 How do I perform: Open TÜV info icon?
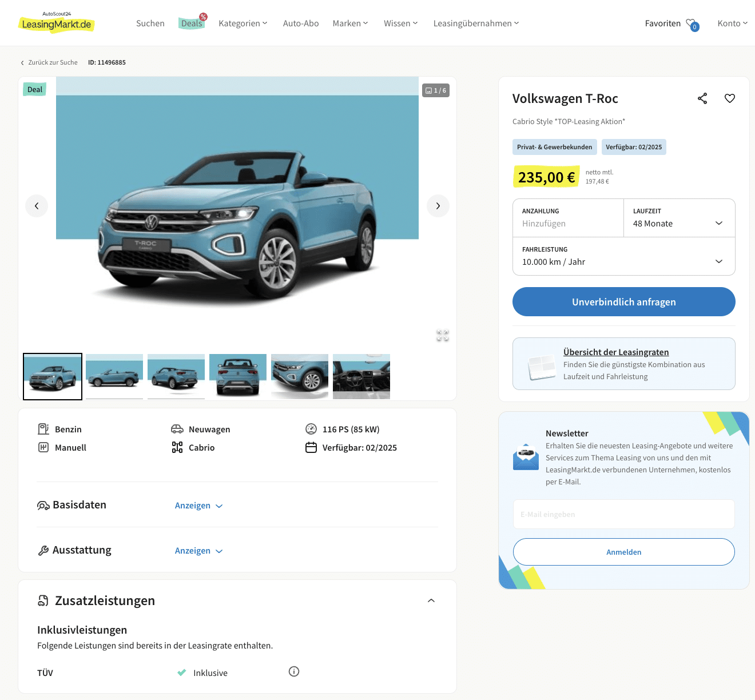pyautogui.click(x=294, y=671)
